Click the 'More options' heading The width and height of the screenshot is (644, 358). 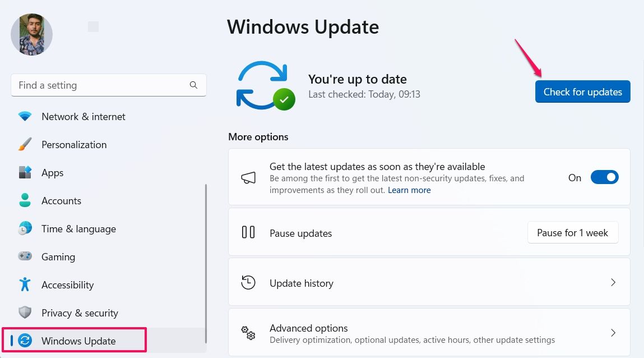click(x=258, y=137)
